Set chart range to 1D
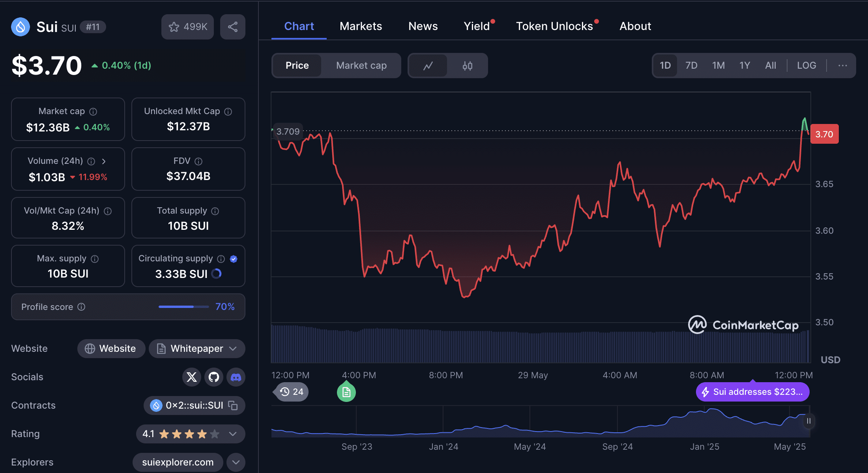The width and height of the screenshot is (868, 473). coord(665,66)
